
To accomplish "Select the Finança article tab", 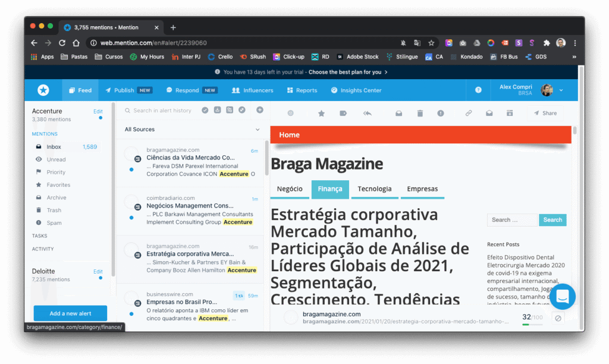I will (330, 189).
